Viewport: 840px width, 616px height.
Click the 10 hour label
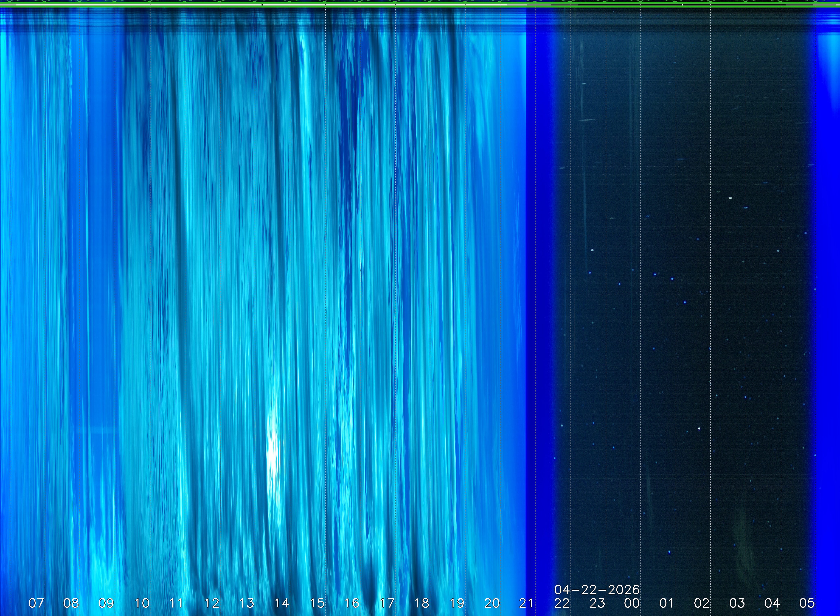click(x=142, y=603)
